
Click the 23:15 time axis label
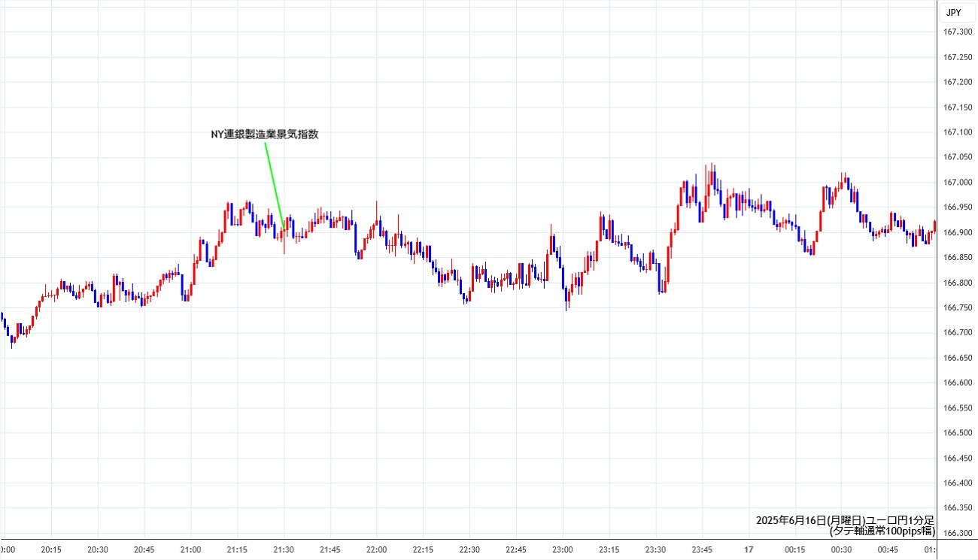click(x=609, y=549)
